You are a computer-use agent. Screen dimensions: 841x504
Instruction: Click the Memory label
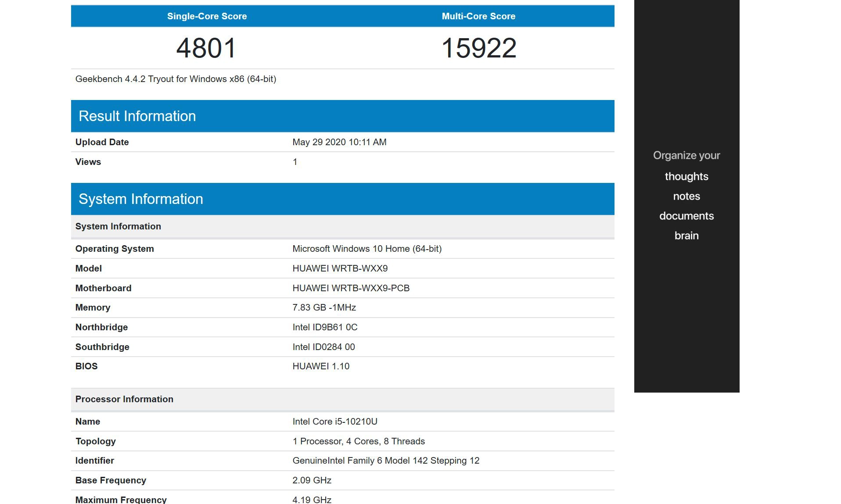[x=93, y=307]
